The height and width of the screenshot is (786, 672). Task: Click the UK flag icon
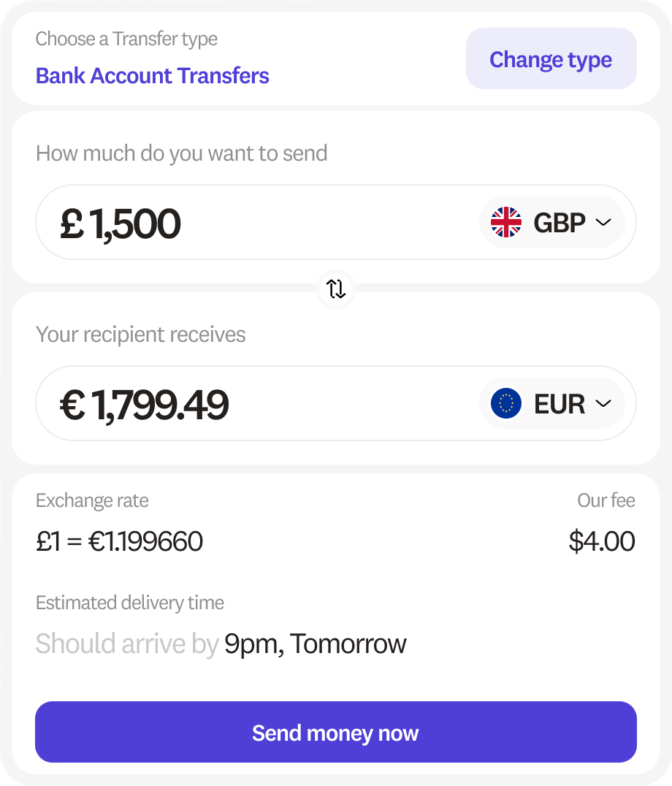click(x=506, y=222)
